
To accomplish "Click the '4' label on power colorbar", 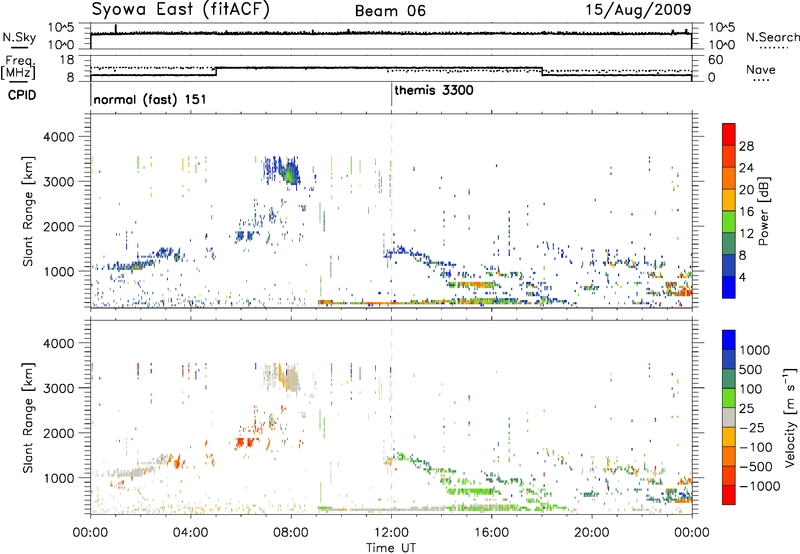I will pyautogui.click(x=743, y=277).
